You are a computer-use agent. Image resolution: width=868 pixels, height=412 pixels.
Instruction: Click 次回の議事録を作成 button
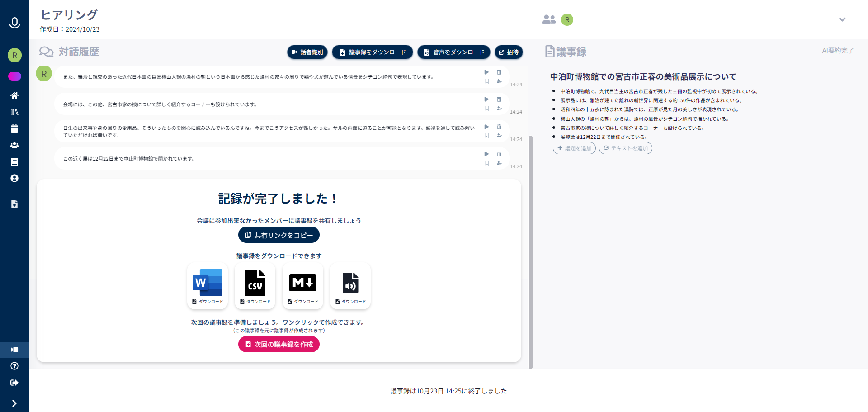click(278, 344)
